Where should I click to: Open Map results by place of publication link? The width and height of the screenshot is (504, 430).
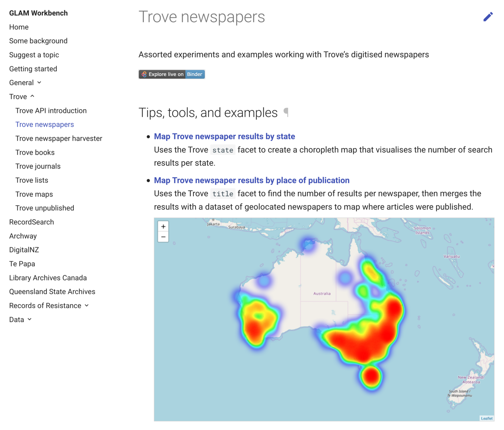pos(252,180)
